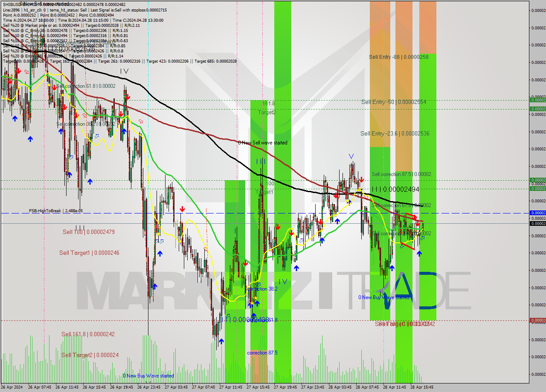Screen dimensions: 546x392
Task: Click '27 Apr 11:45' on the time axis
Action: [232, 387]
